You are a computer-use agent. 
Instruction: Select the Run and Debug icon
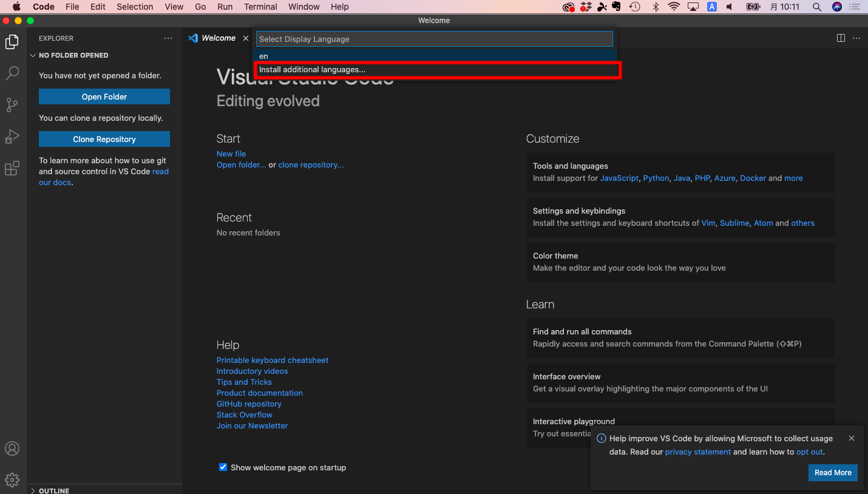tap(12, 137)
